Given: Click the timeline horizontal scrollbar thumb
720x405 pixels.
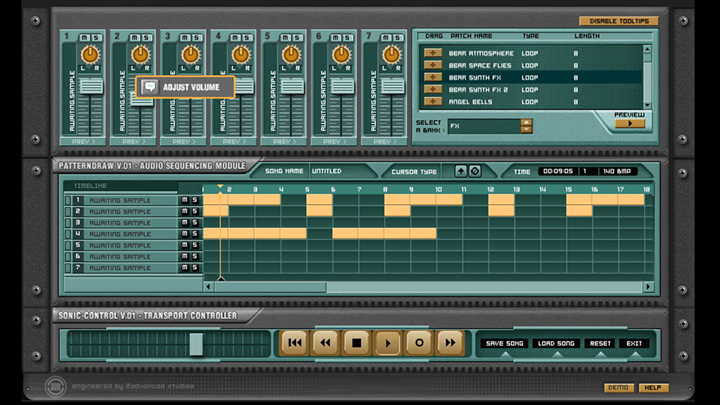Looking at the screenshot, I should tap(270, 287).
